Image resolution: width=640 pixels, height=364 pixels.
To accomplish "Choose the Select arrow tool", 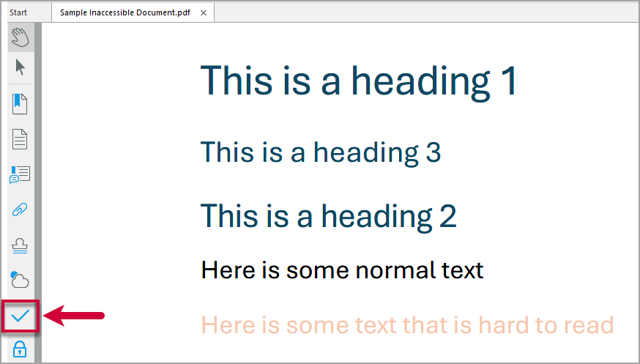I will (x=20, y=67).
